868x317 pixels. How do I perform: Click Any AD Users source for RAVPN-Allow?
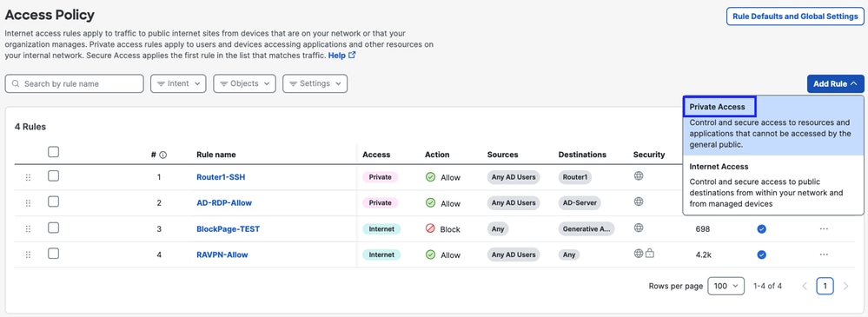[x=514, y=255]
